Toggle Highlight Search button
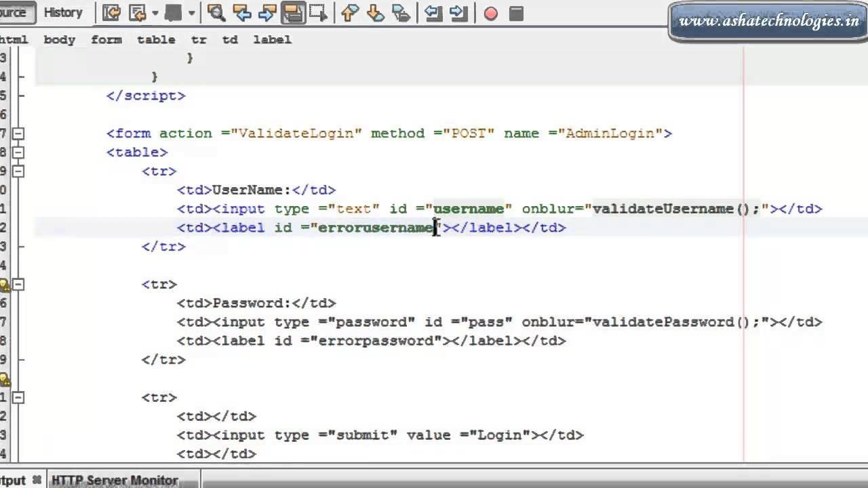This screenshot has height=488, width=868. (x=293, y=13)
